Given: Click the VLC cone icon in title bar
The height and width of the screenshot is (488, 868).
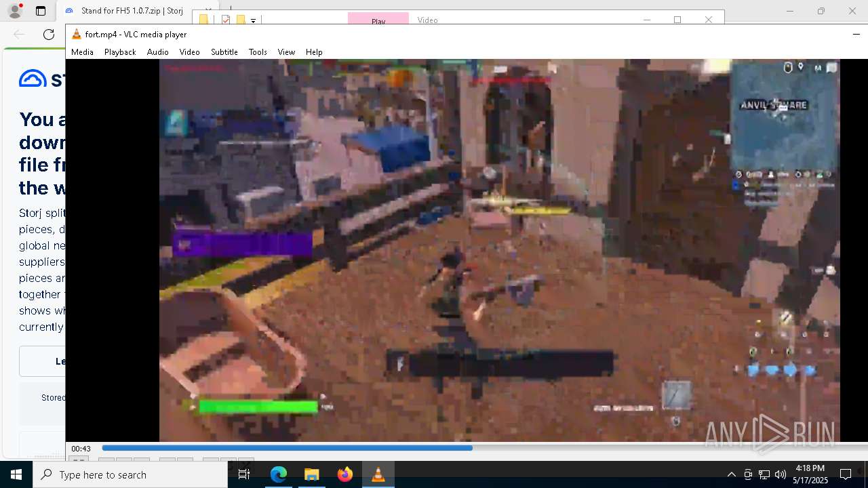Looking at the screenshot, I should click(x=77, y=35).
